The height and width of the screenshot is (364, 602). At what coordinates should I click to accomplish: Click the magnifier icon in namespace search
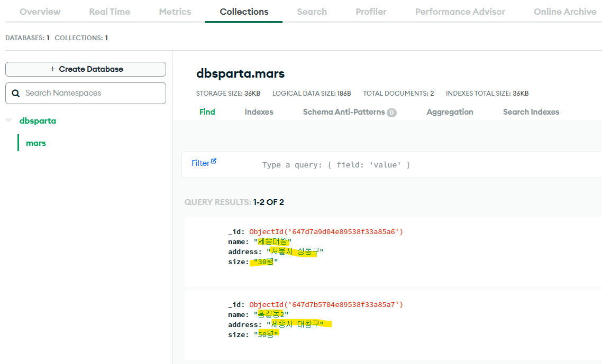click(x=16, y=93)
